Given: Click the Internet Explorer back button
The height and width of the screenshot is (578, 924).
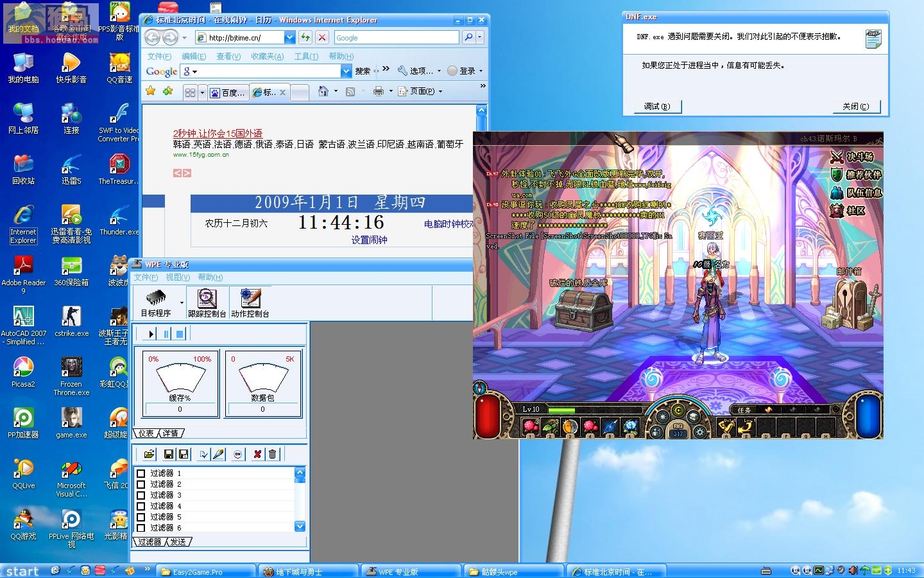Looking at the screenshot, I should pos(153,38).
